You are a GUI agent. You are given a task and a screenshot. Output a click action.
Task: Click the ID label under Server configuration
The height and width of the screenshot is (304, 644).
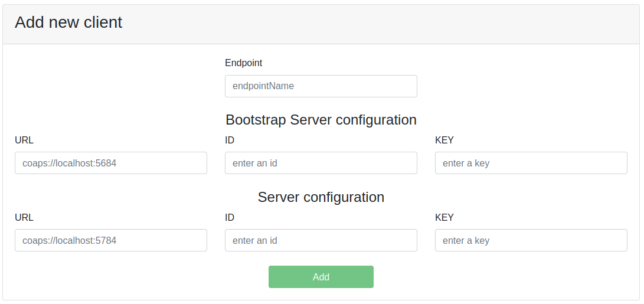(230, 217)
